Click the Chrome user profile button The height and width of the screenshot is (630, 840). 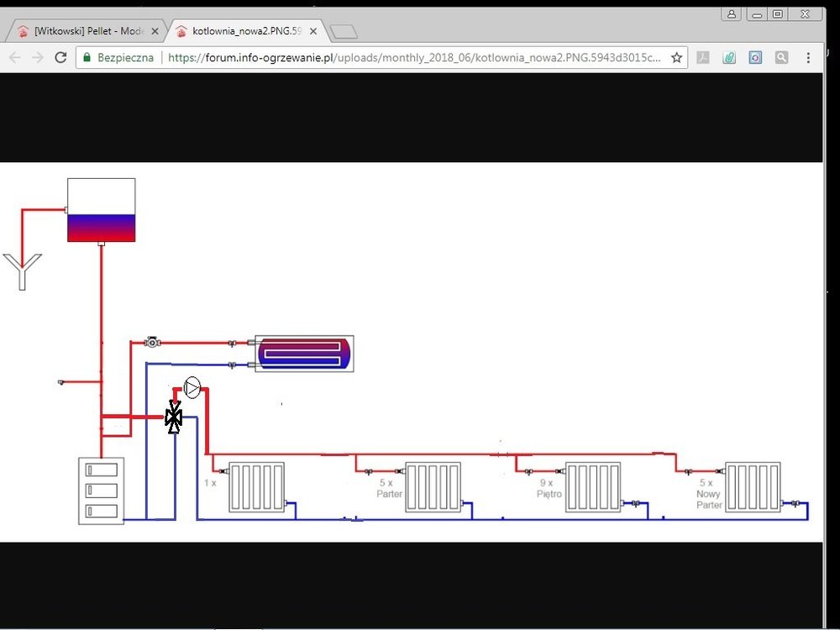[x=732, y=14]
